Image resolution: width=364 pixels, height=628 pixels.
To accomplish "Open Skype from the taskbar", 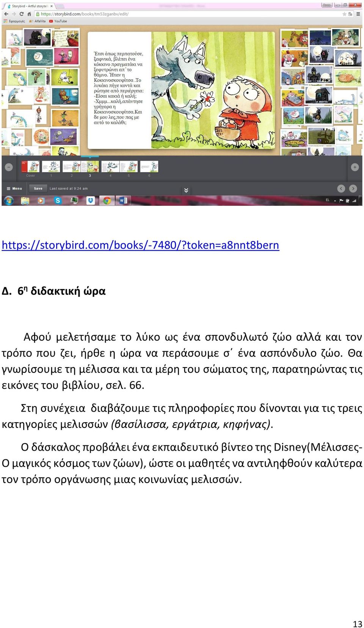I will tap(58, 200).
